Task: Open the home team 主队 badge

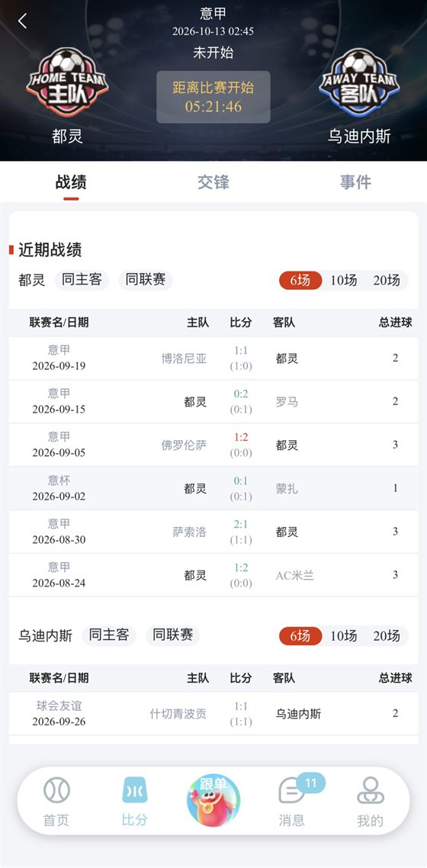Action: [x=67, y=82]
